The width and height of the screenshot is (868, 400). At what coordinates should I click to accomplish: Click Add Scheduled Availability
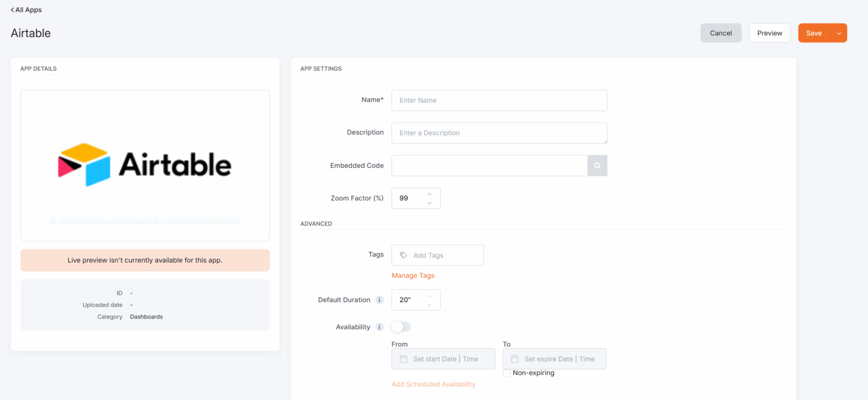(433, 384)
